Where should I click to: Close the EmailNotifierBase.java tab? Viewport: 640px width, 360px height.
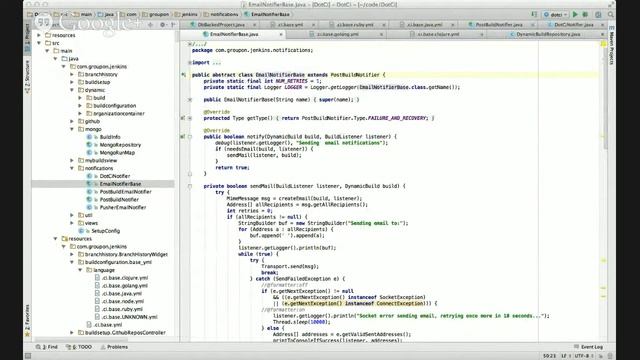pos(281,34)
